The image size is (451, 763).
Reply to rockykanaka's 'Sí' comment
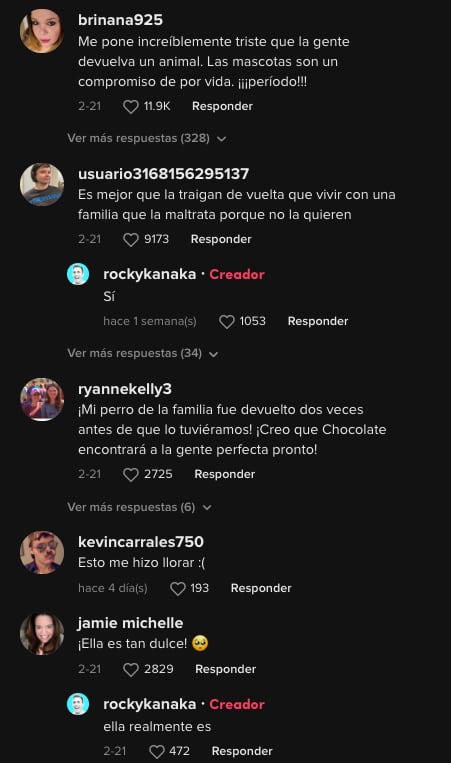coord(318,321)
